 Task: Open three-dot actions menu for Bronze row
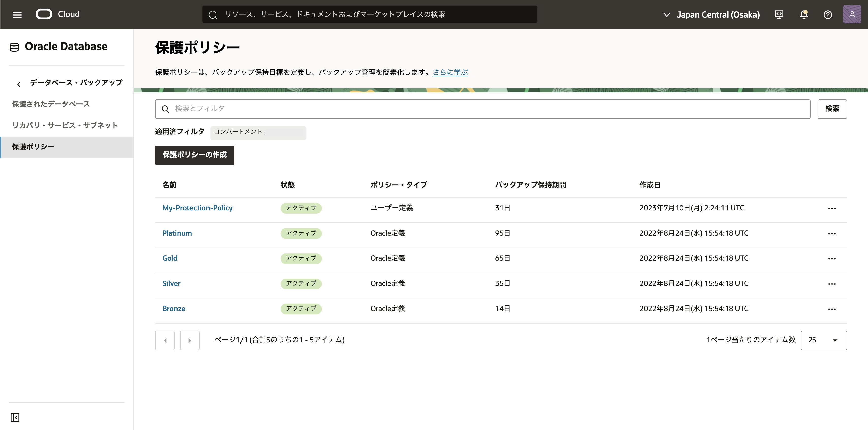(x=832, y=309)
